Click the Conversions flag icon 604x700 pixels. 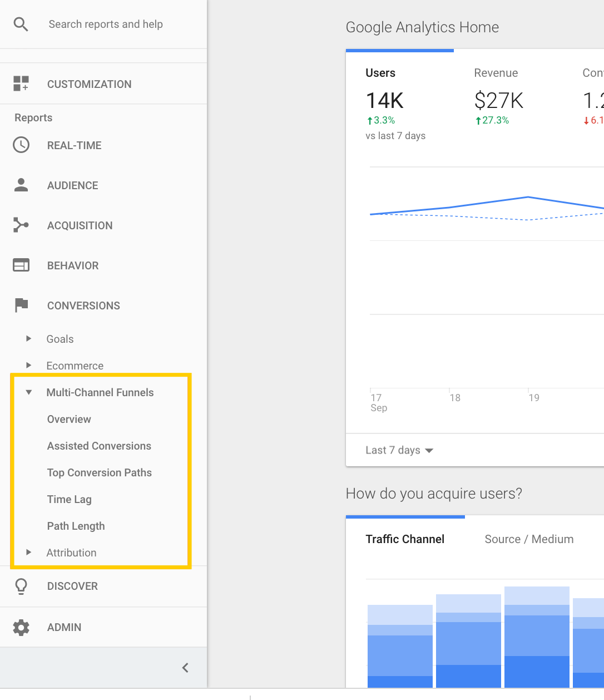point(21,305)
